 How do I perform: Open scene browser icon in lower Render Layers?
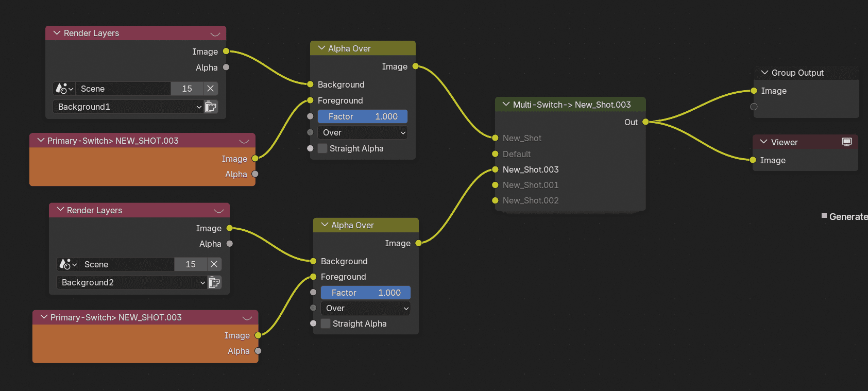pyautogui.click(x=68, y=264)
